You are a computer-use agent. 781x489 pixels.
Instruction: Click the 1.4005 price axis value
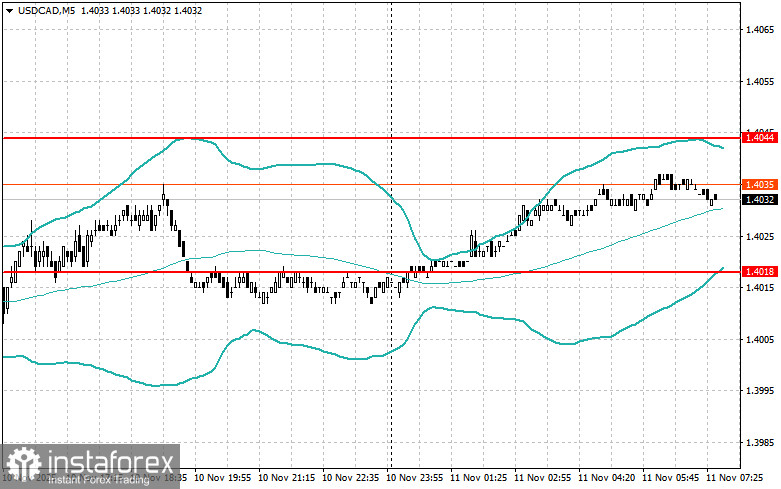click(760, 339)
